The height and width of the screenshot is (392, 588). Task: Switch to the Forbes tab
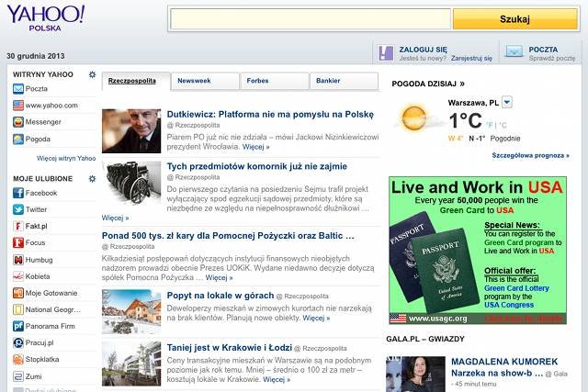click(275, 81)
